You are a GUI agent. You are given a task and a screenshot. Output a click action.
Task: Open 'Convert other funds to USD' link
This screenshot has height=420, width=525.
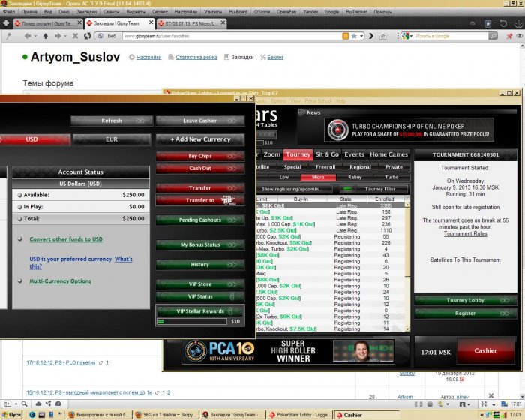(66, 239)
